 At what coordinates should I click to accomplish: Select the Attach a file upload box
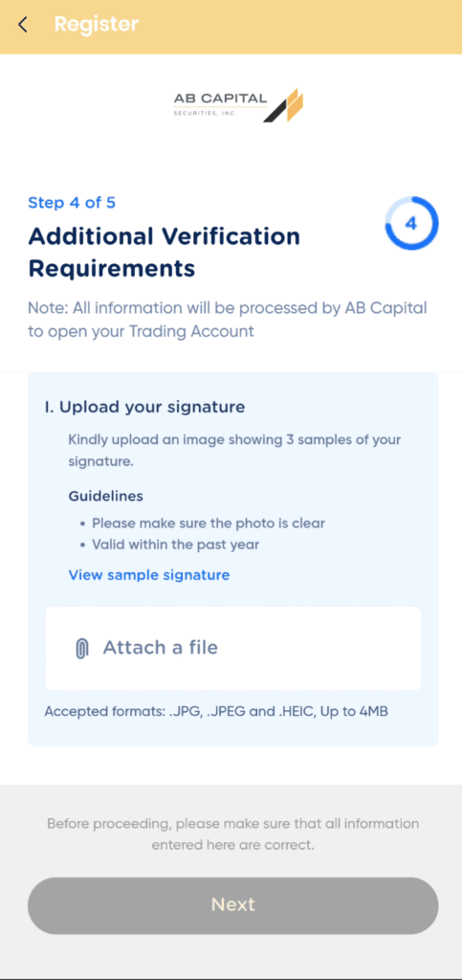[232, 648]
